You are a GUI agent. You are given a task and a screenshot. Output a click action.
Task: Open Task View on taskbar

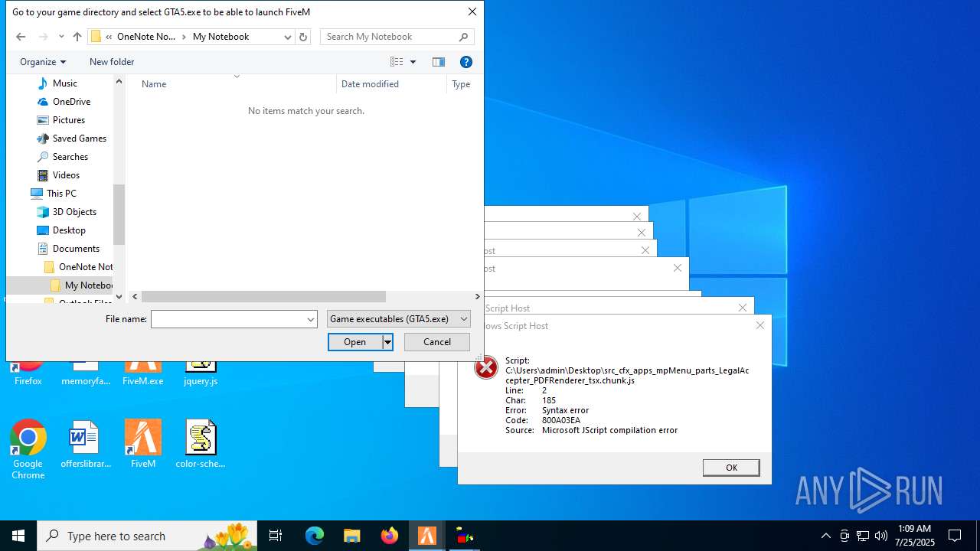coord(276,536)
